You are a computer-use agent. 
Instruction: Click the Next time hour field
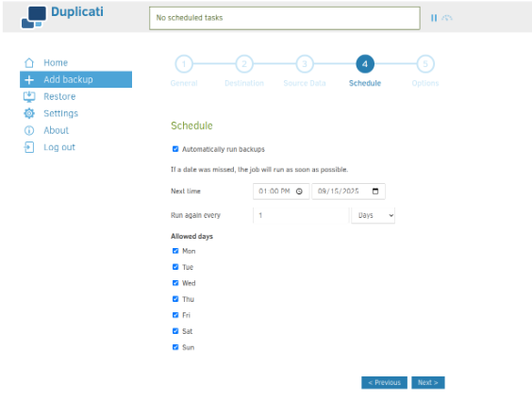coord(281,192)
